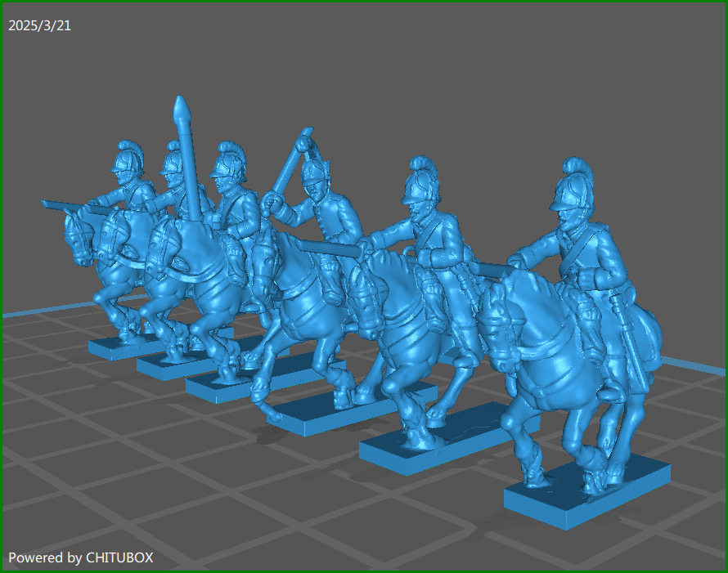Image resolution: width=728 pixels, height=573 pixels.
Task: Click the Powered by CHITUBOX watermark
Action: pyautogui.click(x=80, y=557)
